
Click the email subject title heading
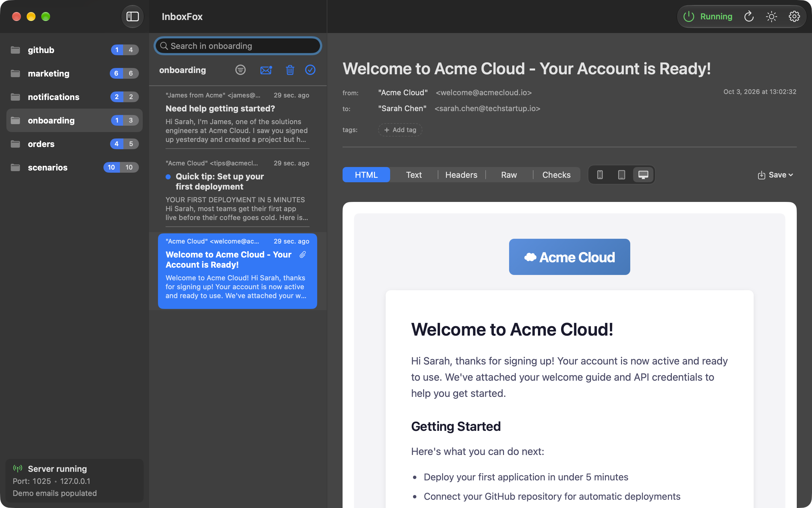coord(527,69)
